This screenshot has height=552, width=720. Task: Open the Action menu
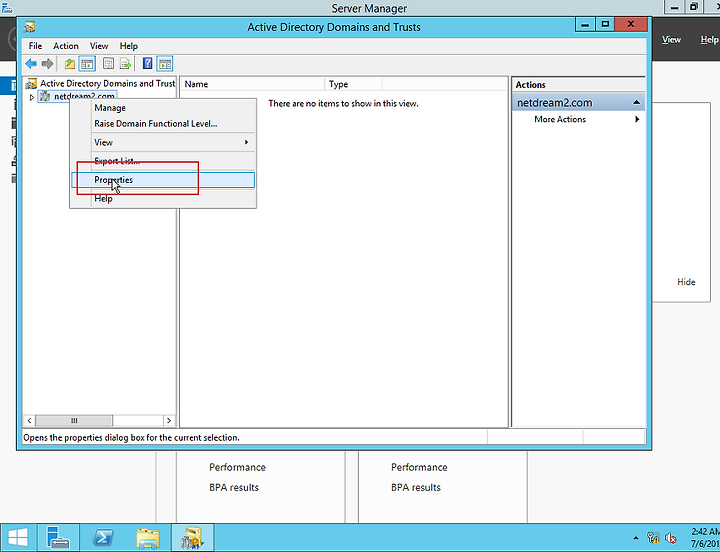pyautogui.click(x=66, y=46)
